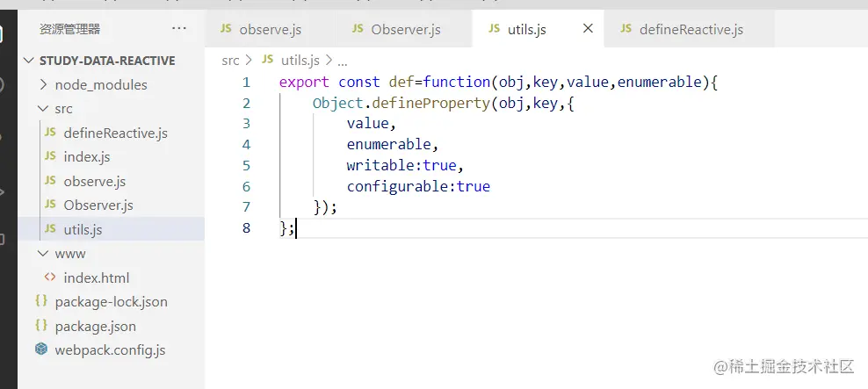Click 'writable' on line 5
Viewport: 868px width, 389px height.
pyautogui.click(x=380, y=165)
